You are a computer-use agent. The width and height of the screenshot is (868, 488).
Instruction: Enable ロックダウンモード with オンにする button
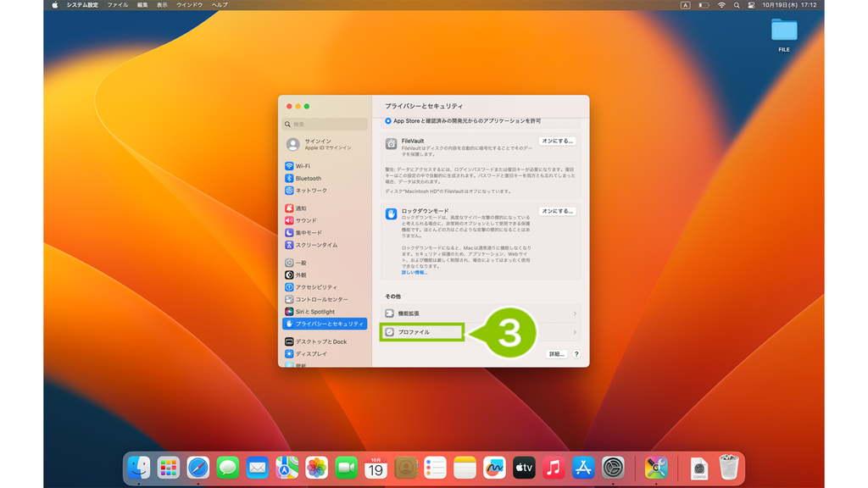tap(558, 211)
